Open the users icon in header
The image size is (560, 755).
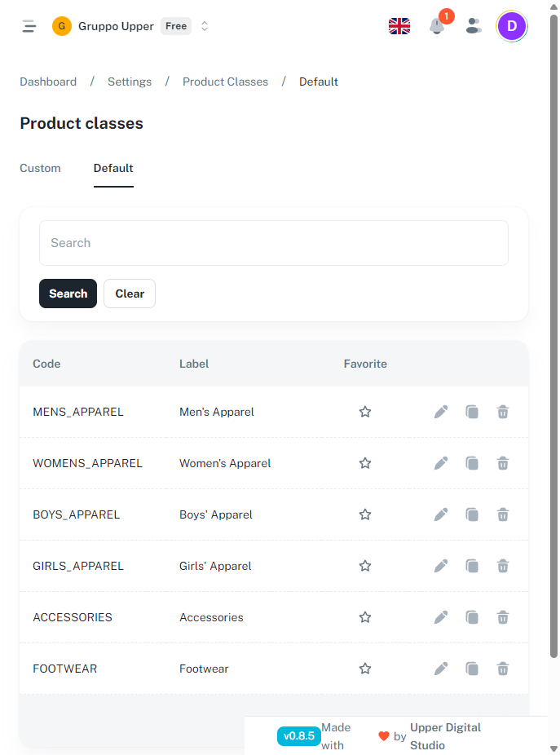coord(474,26)
